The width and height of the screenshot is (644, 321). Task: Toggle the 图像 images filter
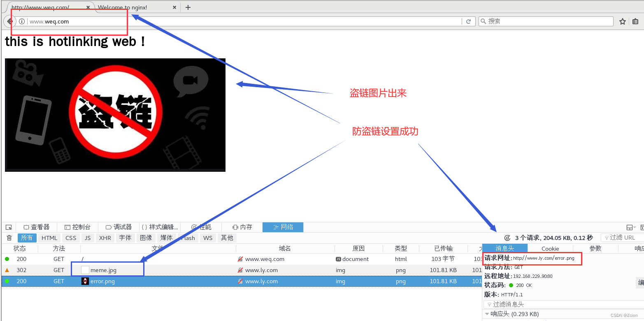coord(146,238)
